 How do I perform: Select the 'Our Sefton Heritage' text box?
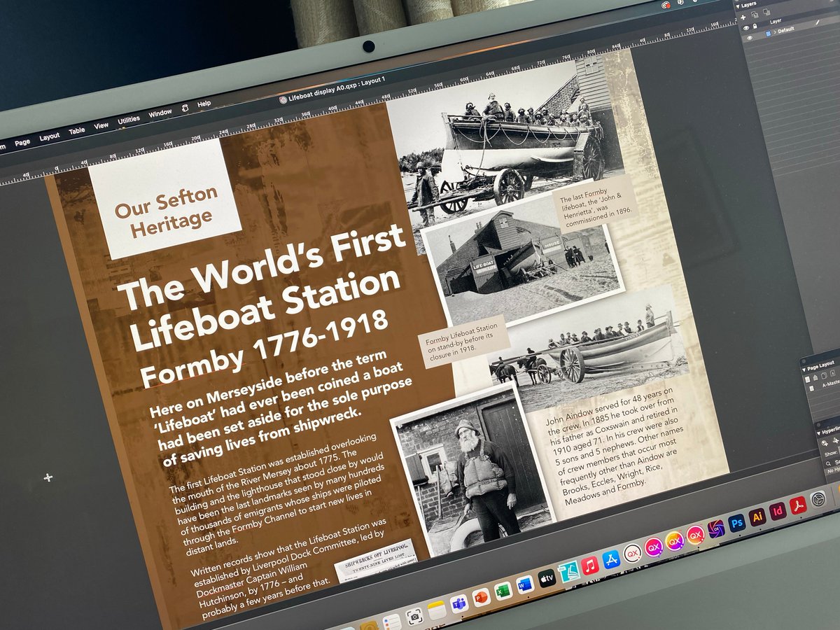click(164, 201)
